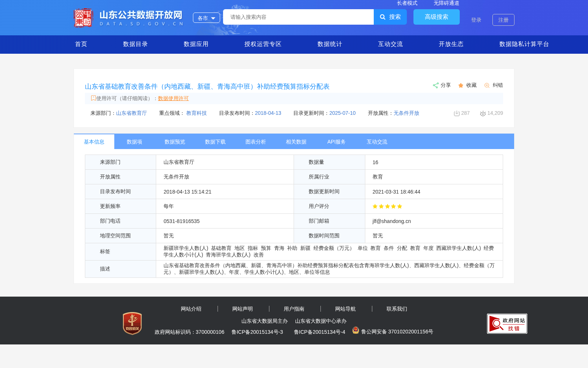Screen dimensions: 588x368
Task: Click the 登录 login link
Action: coord(476,20)
